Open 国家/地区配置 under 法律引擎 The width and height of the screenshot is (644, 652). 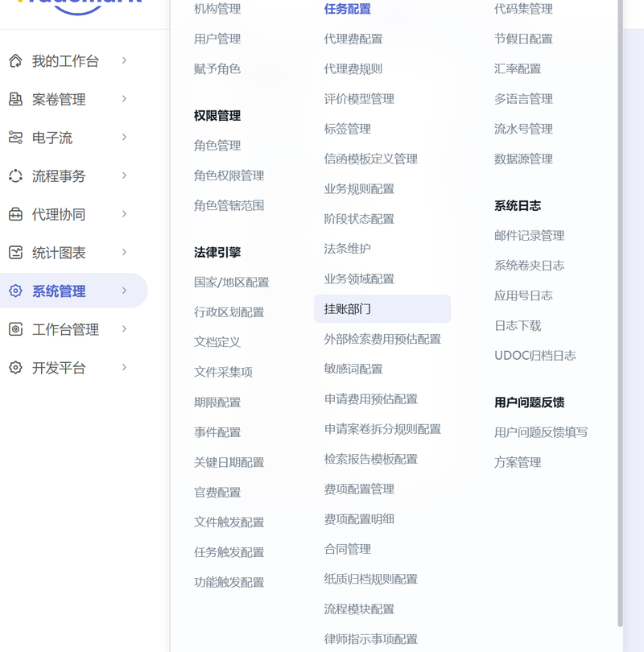click(x=231, y=283)
